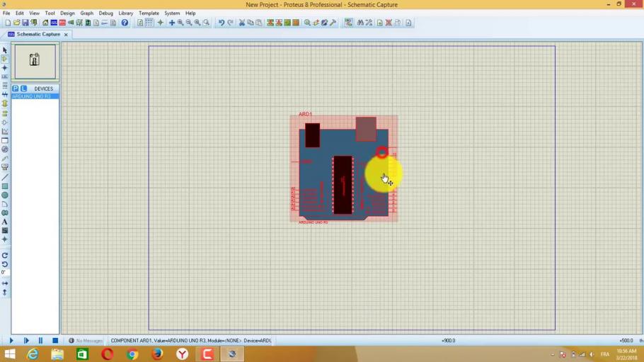The image size is (644, 362).
Task: Pick the 2D Arc drawing tool
Action: [5, 205]
